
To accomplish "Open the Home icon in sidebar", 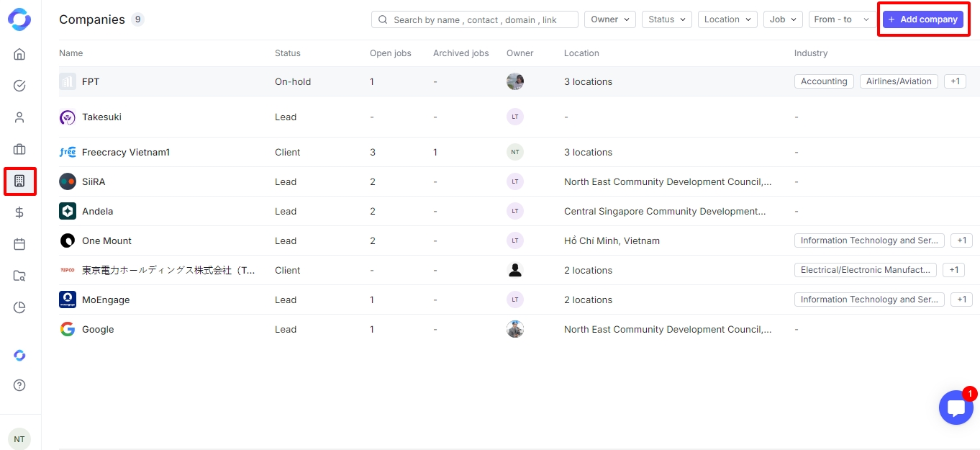I will pos(19,54).
